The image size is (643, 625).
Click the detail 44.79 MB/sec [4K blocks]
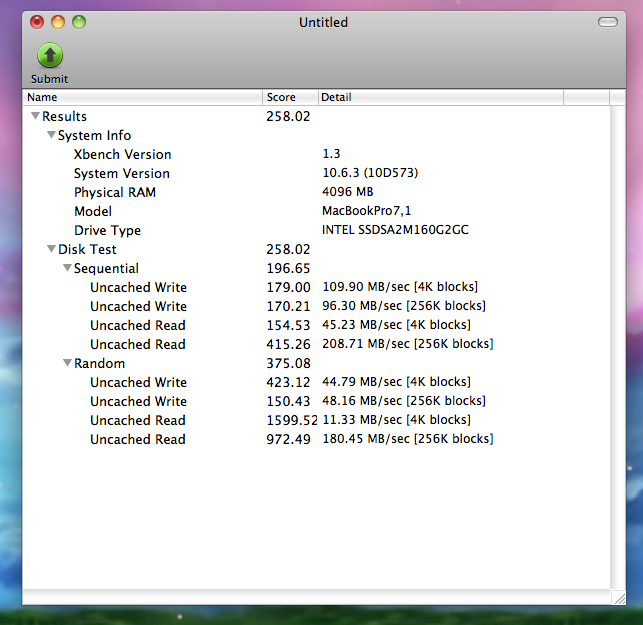click(x=396, y=382)
